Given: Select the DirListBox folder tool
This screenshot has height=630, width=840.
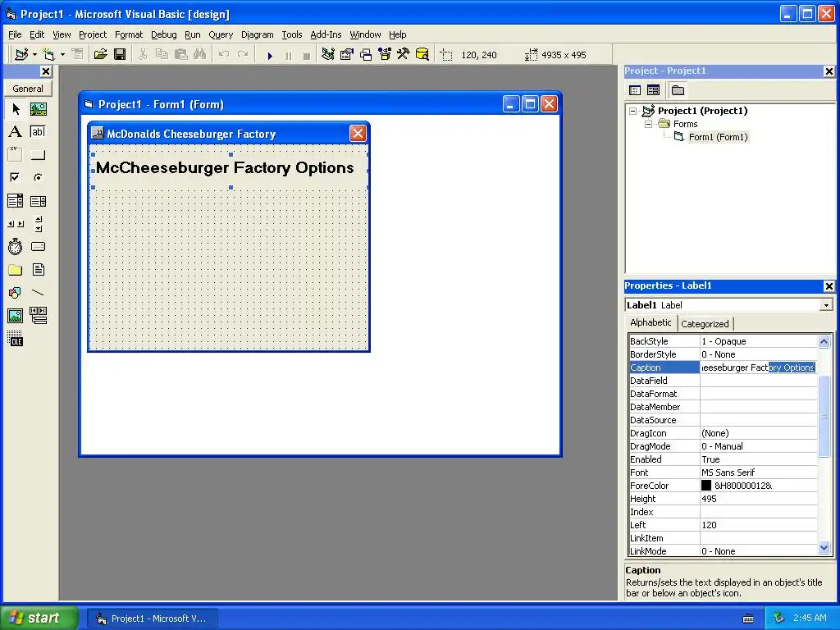Looking at the screenshot, I should [x=16, y=269].
